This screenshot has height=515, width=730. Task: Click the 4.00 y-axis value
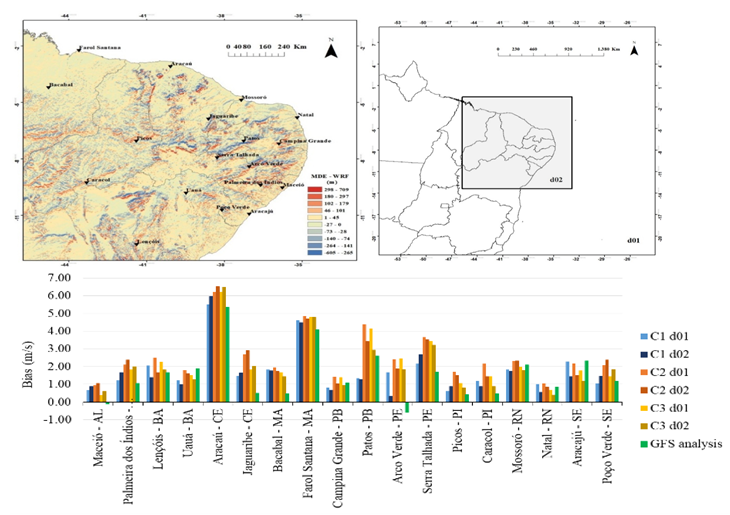coord(59,331)
